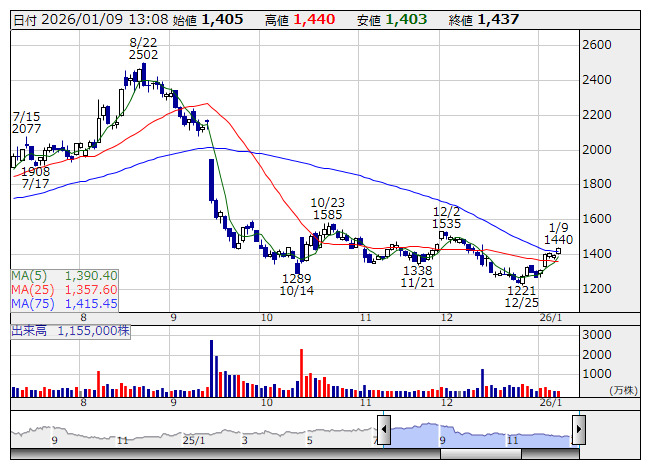
Task: Click the tall red volume bar in October
Action: point(302,374)
